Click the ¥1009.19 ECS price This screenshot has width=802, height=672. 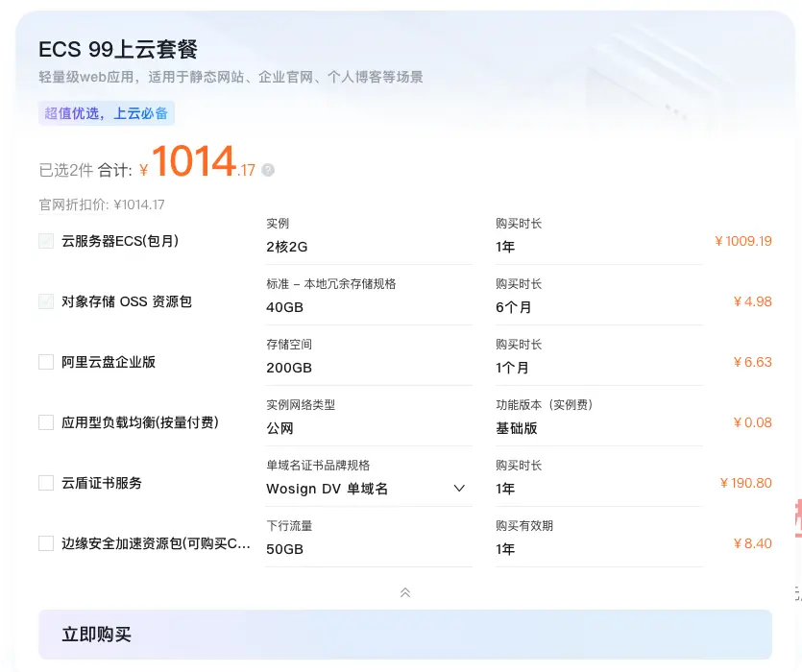coord(743,241)
